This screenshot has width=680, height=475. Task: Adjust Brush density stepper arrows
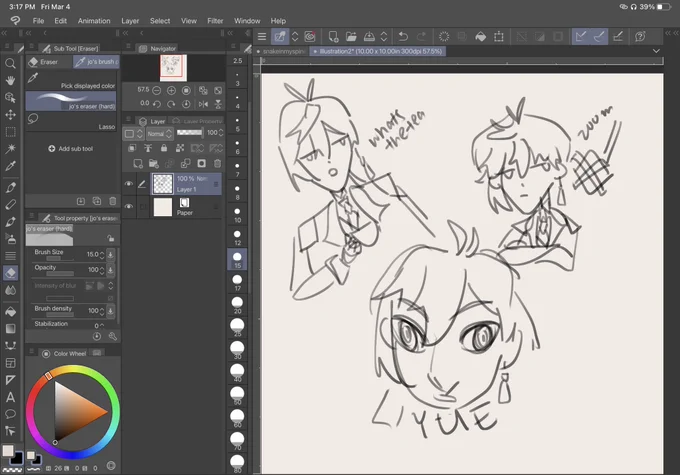(x=102, y=311)
